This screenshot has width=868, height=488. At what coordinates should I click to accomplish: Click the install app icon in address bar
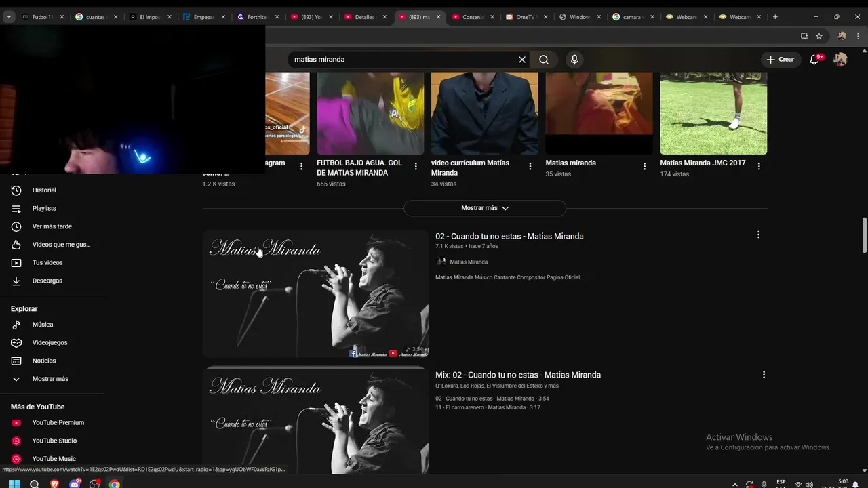[x=804, y=36]
